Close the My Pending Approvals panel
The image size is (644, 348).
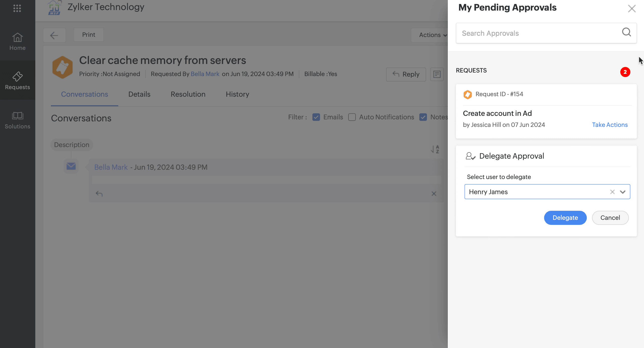tap(631, 9)
